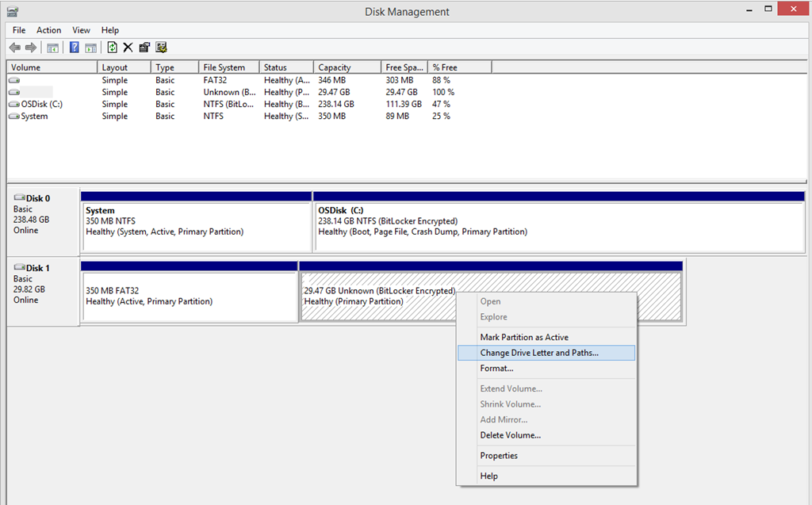Image resolution: width=812 pixels, height=505 pixels.
Task: Open the View menu
Action: (82, 30)
